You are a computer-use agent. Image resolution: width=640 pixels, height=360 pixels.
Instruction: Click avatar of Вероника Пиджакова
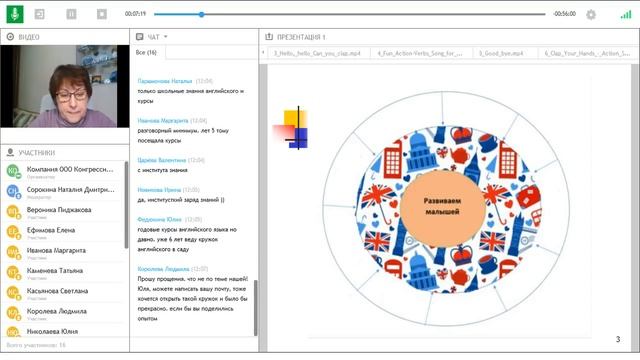(13, 211)
